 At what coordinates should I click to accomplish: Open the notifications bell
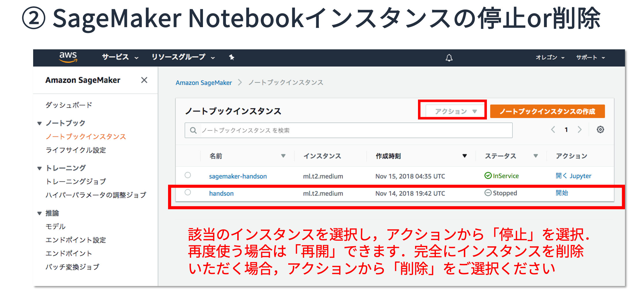[x=449, y=58]
